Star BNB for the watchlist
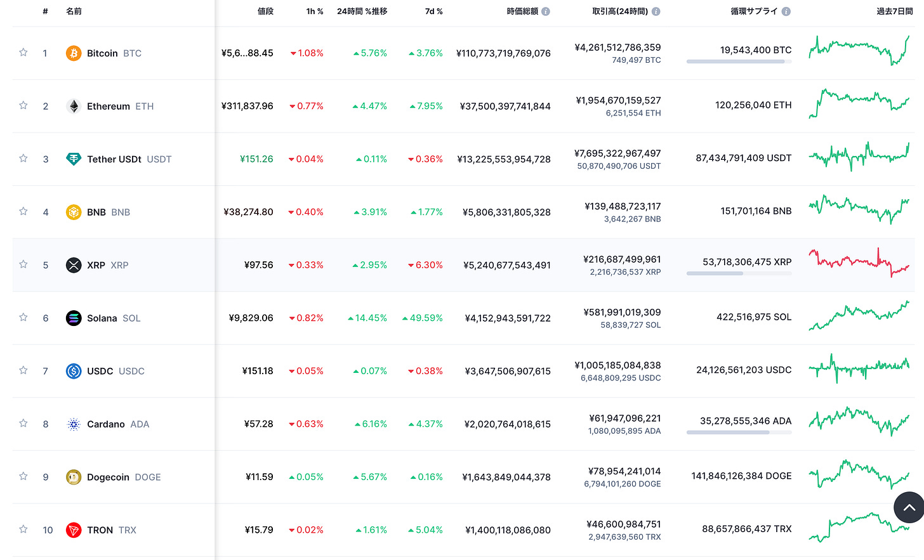Viewport: 924px width, 560px height. 23,211
